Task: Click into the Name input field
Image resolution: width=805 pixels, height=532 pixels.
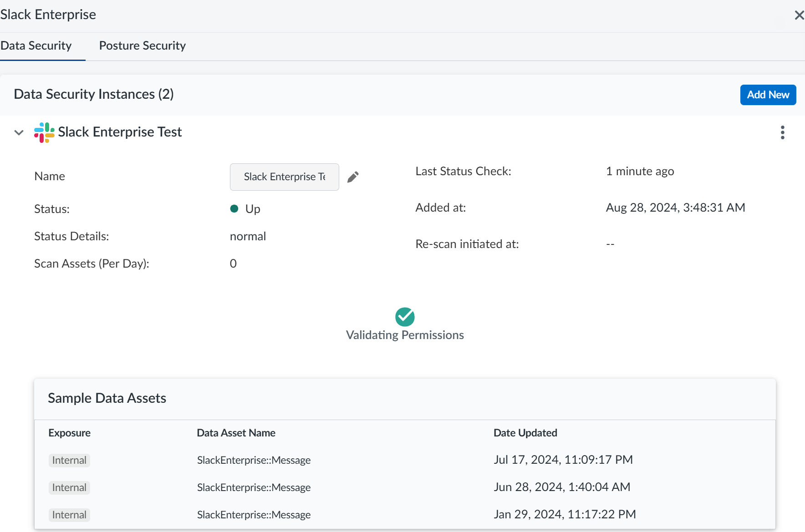Action: click(284, 177)
